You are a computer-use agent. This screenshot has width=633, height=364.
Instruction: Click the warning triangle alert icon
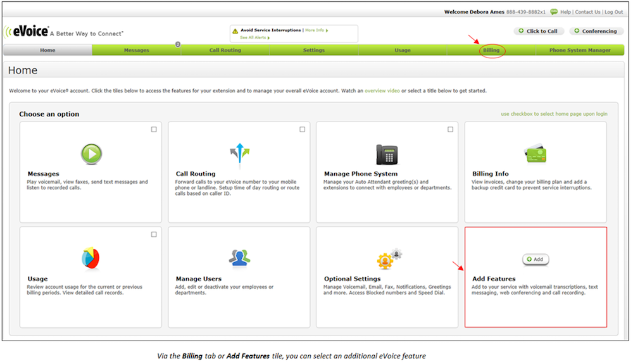point(235,31)
